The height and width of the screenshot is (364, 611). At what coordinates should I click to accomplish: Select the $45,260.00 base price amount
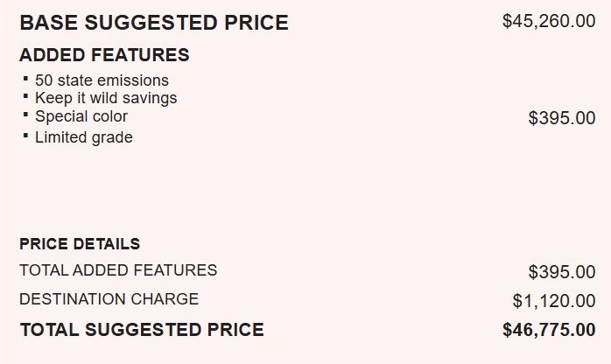click(x=549, y=21)
